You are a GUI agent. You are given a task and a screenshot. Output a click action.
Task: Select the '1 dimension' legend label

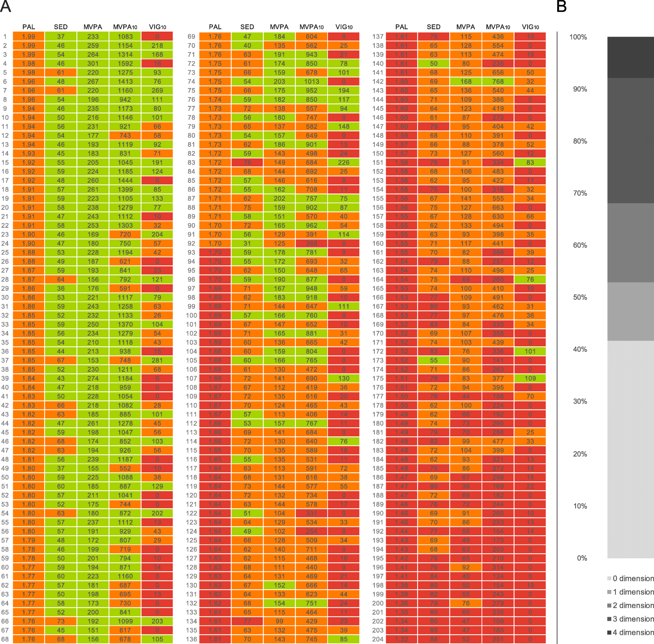click(x=633, y=592)
